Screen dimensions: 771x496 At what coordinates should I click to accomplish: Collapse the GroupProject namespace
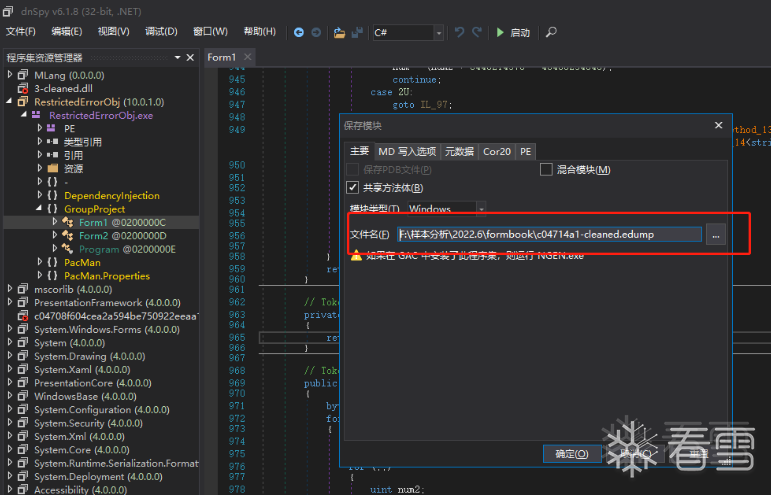(39, 208)
